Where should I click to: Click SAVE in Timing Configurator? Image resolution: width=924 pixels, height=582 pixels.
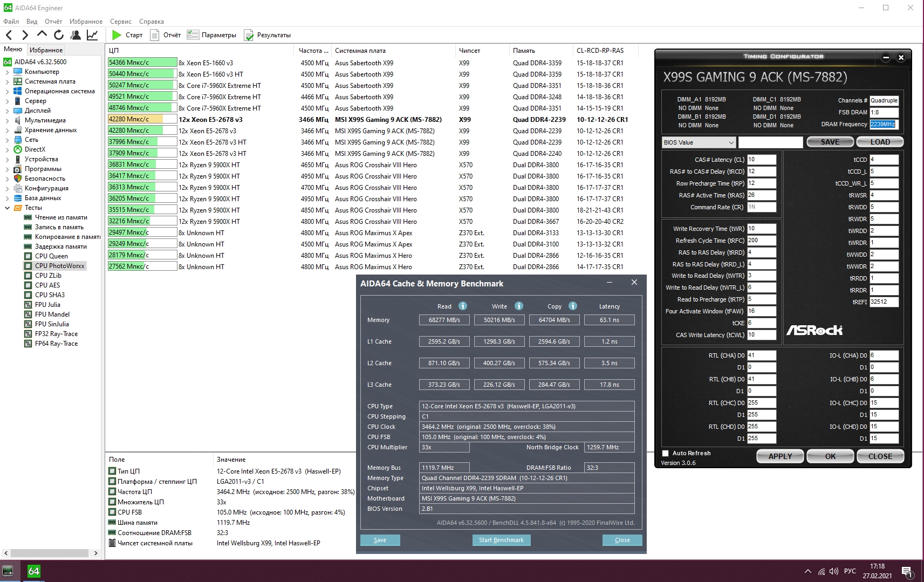point(830,142)
